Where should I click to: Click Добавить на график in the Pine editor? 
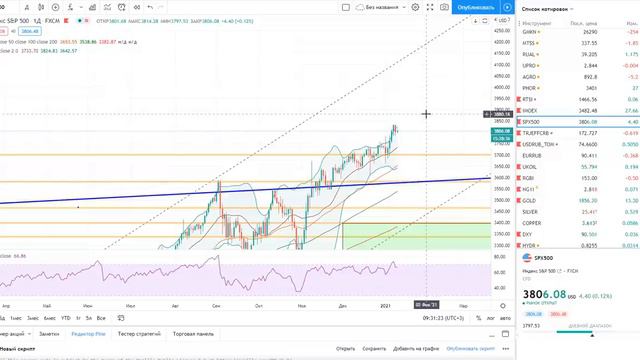(x=416, y=349)
